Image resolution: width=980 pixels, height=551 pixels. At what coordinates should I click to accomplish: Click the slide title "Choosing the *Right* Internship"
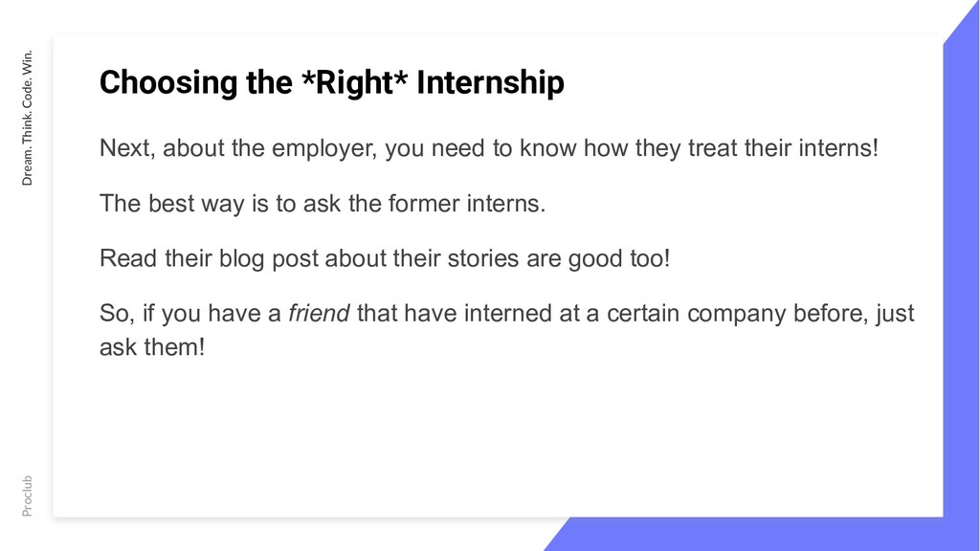pyautogui.click(x=331, y=82)
